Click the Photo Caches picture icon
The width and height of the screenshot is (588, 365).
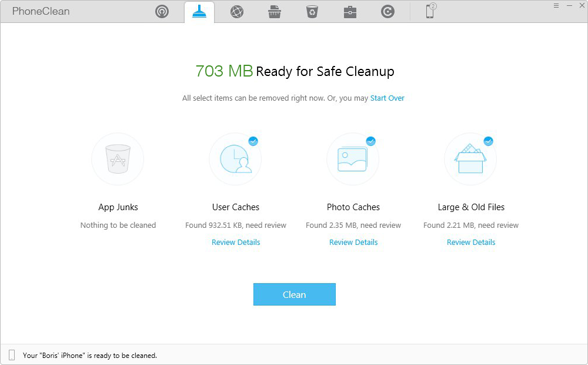pos(353,159)
